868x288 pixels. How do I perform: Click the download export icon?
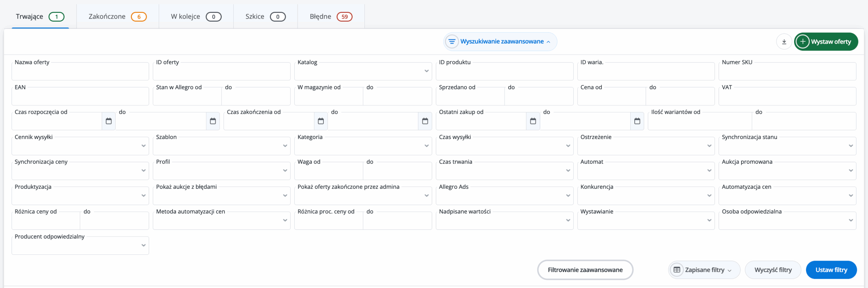tap(784, 42)
